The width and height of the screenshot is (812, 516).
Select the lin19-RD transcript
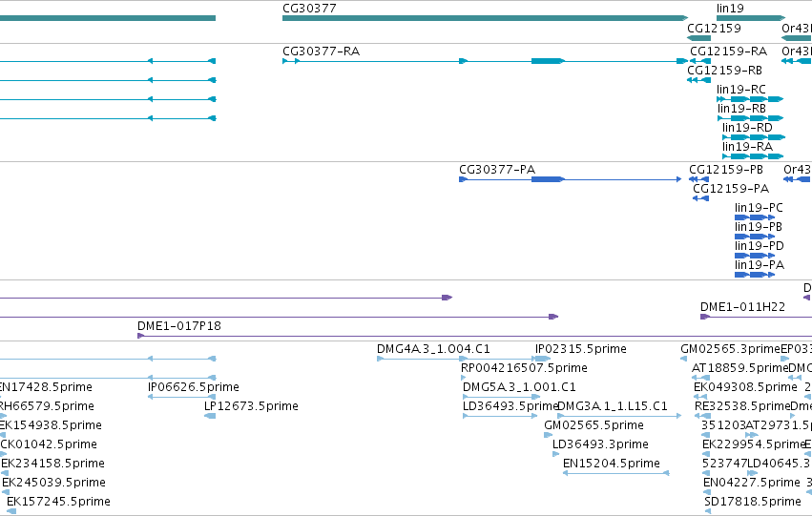coord(754,137)
